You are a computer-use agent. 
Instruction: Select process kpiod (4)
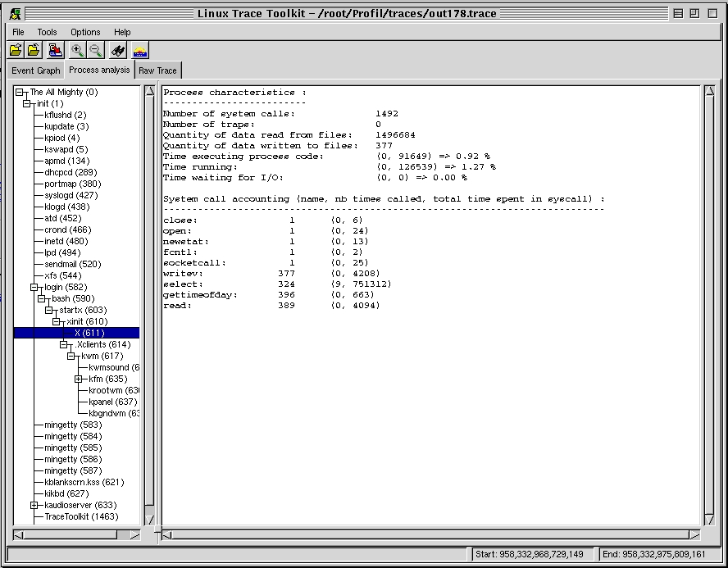(61, 138)
